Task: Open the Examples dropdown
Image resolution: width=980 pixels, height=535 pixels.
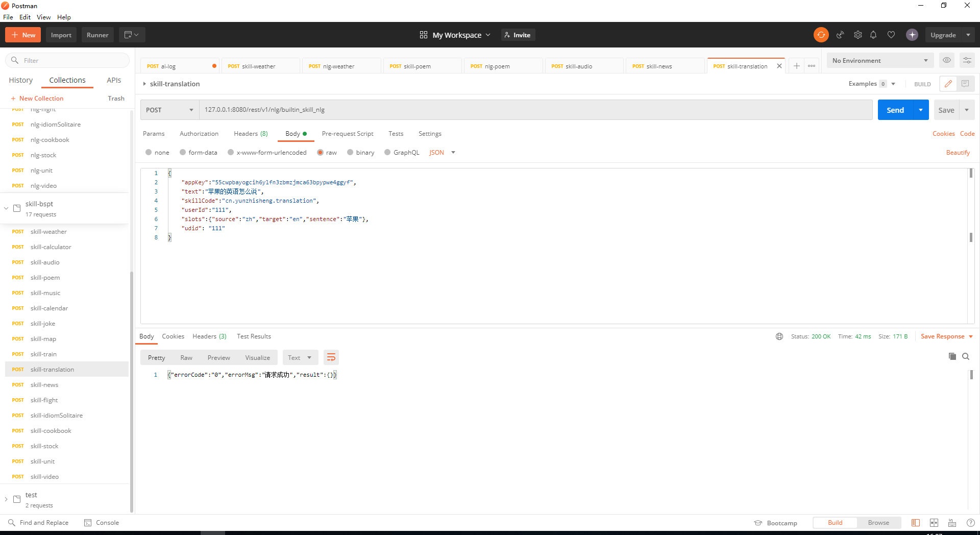Action: [x=872, y=84]
